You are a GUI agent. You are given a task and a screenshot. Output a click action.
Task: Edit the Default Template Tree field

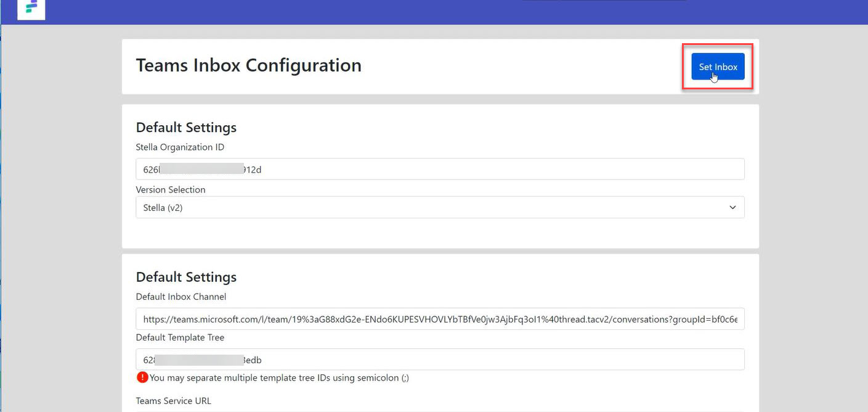pos(440,360)
